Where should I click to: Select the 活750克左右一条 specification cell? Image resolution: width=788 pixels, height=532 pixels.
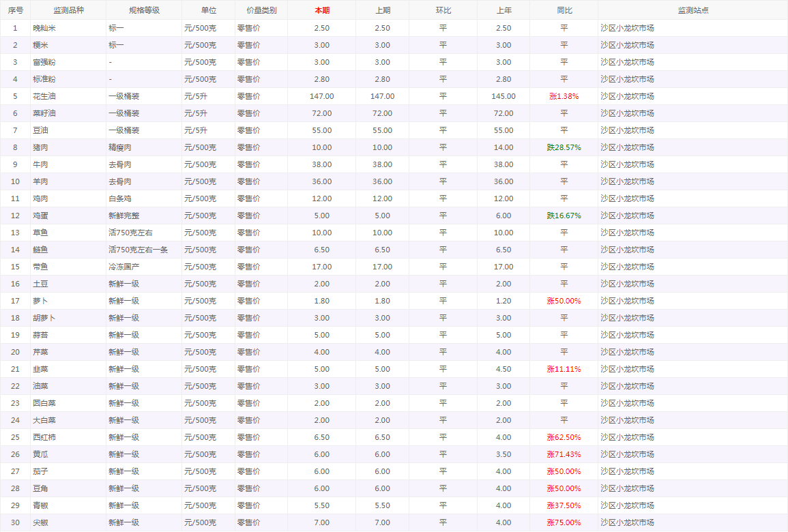coord(138,250)
